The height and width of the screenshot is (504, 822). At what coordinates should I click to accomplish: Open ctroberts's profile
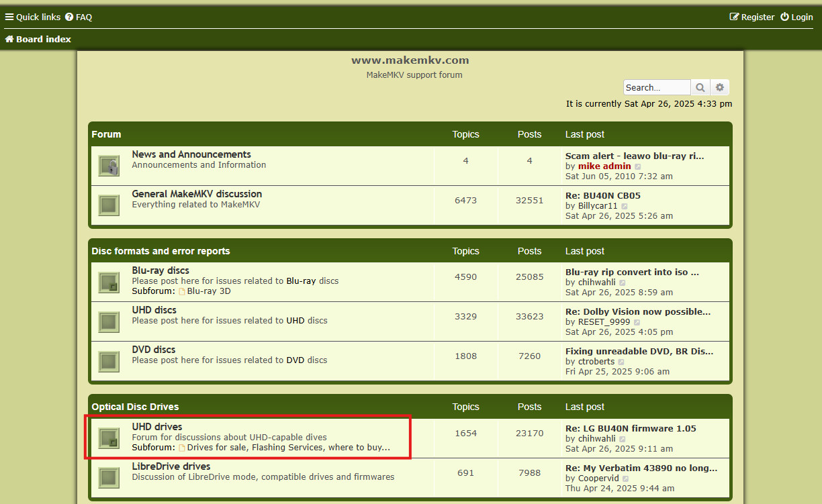click(x=596, y=361)
